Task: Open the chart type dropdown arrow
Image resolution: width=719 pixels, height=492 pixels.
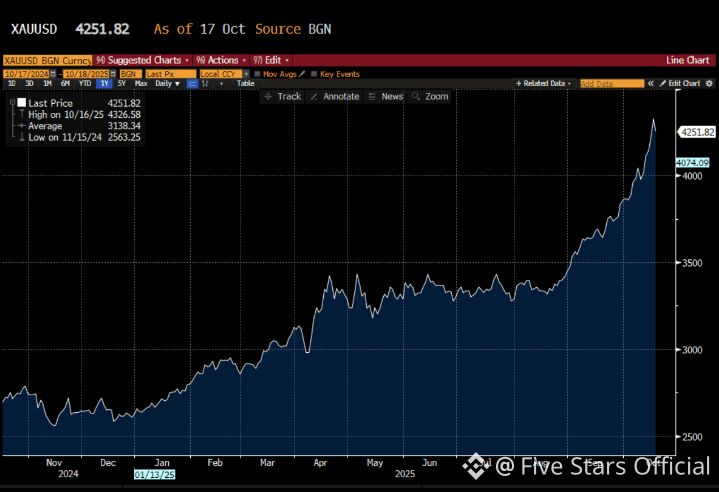Action: click(221, 83)
